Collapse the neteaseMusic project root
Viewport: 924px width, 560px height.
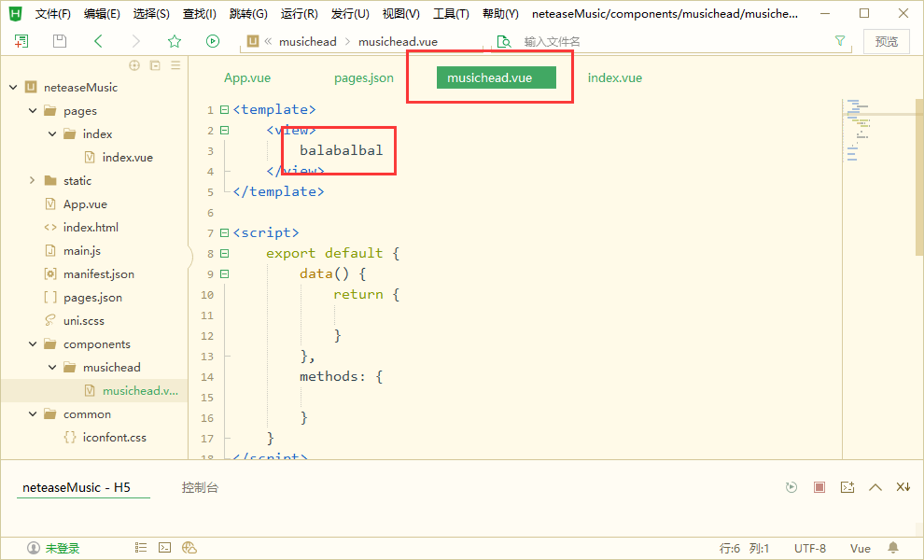point(13,87)
